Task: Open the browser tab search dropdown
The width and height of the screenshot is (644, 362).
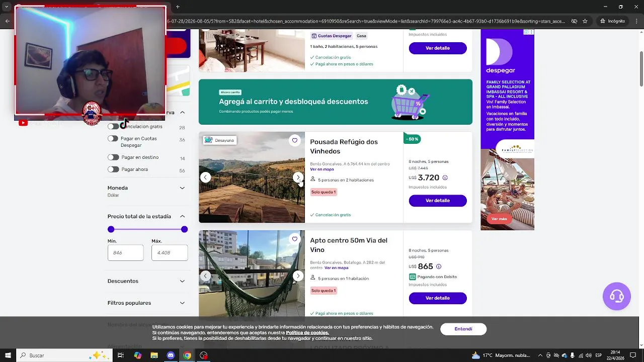Action: click(7, 7)
